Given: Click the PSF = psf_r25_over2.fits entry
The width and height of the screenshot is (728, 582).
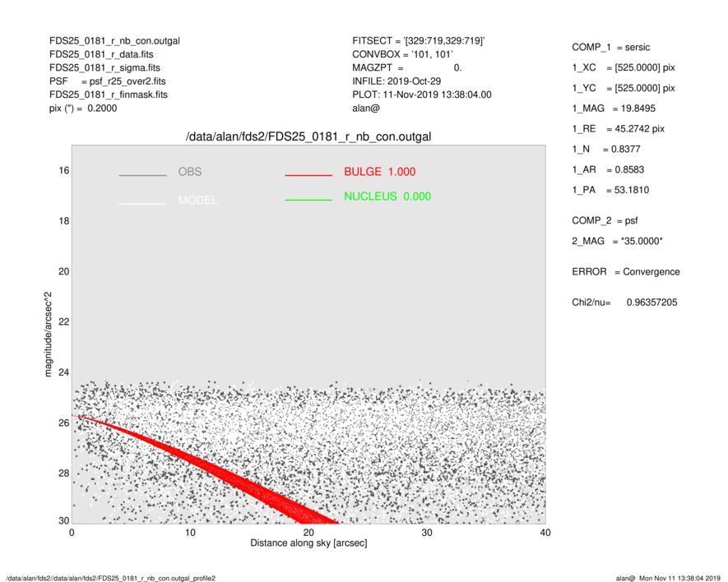Looking at the screenshot, I should [107, 81].
